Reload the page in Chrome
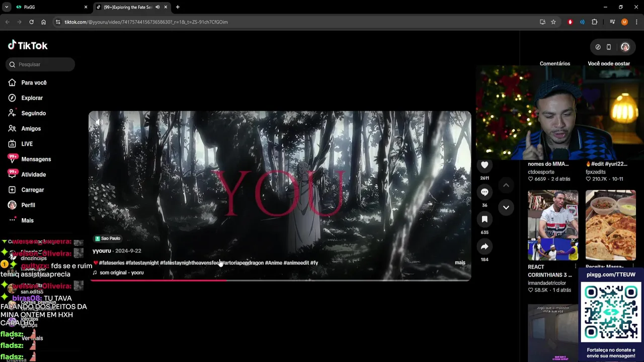Viewport: 644px width, 362px height. [31, 22]
